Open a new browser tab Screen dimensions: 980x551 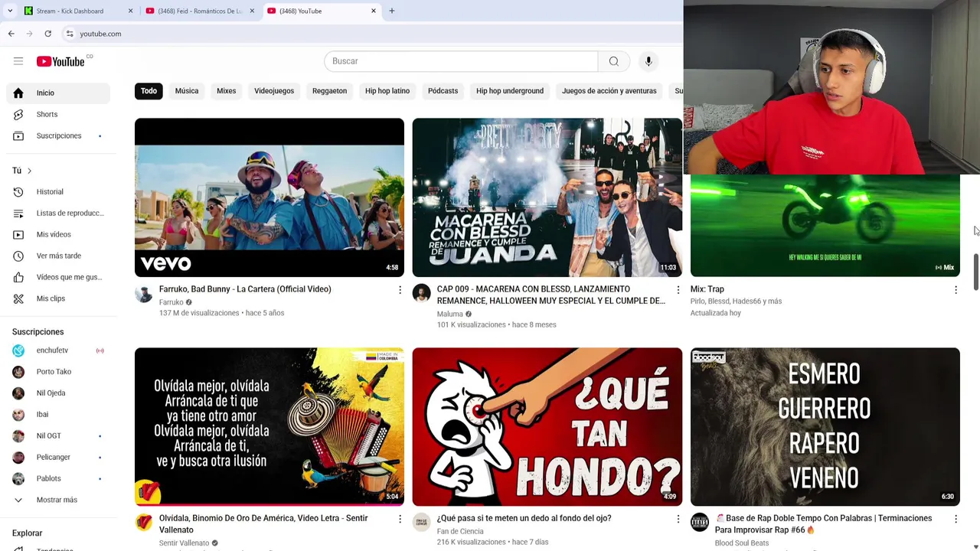[391, 11]
